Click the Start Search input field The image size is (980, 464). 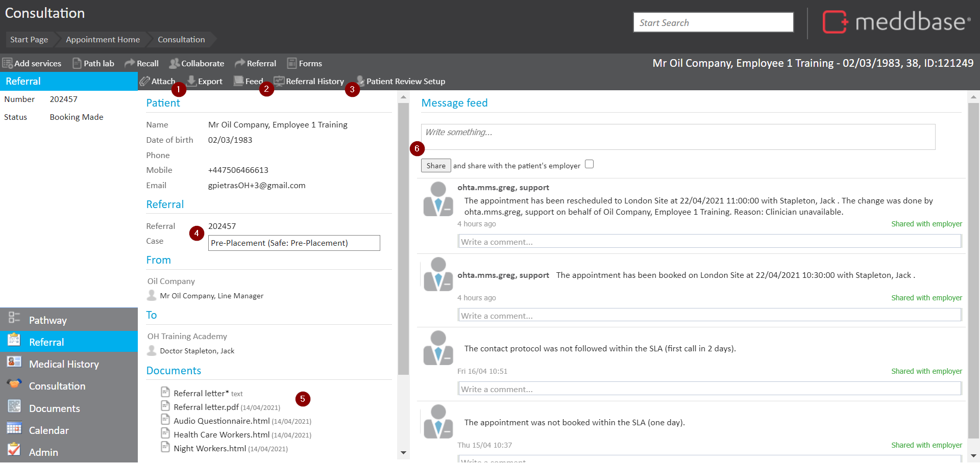pos(713,22)
